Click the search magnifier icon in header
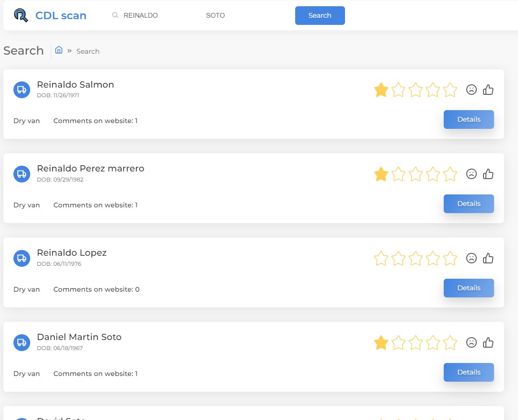518x420 pixels. (115, 15)
